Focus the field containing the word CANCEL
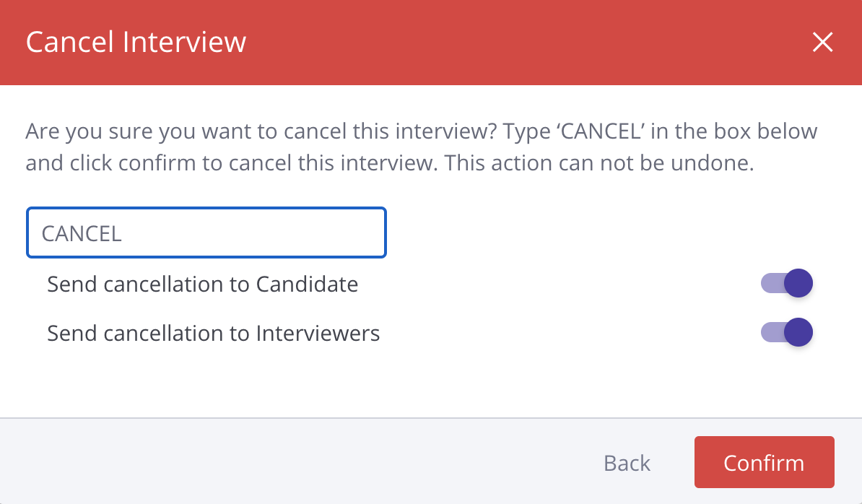862x504 pixels. pos(206,233)
